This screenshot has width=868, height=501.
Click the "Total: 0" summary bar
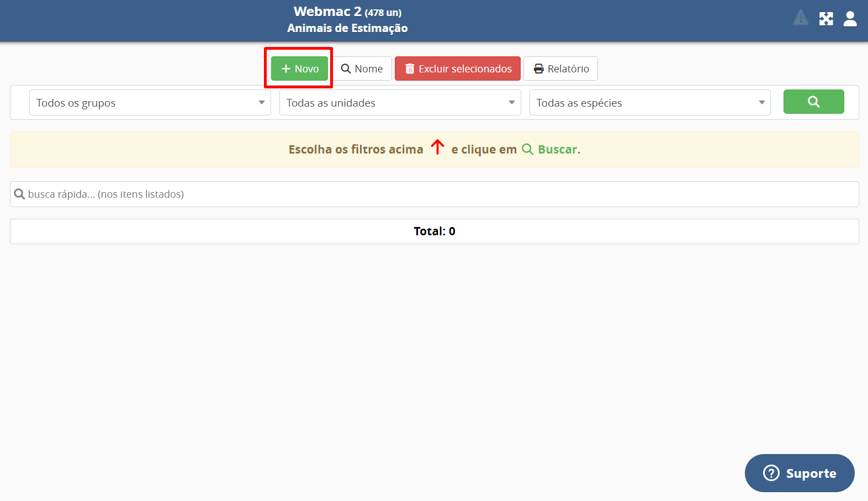pos(434,231)
